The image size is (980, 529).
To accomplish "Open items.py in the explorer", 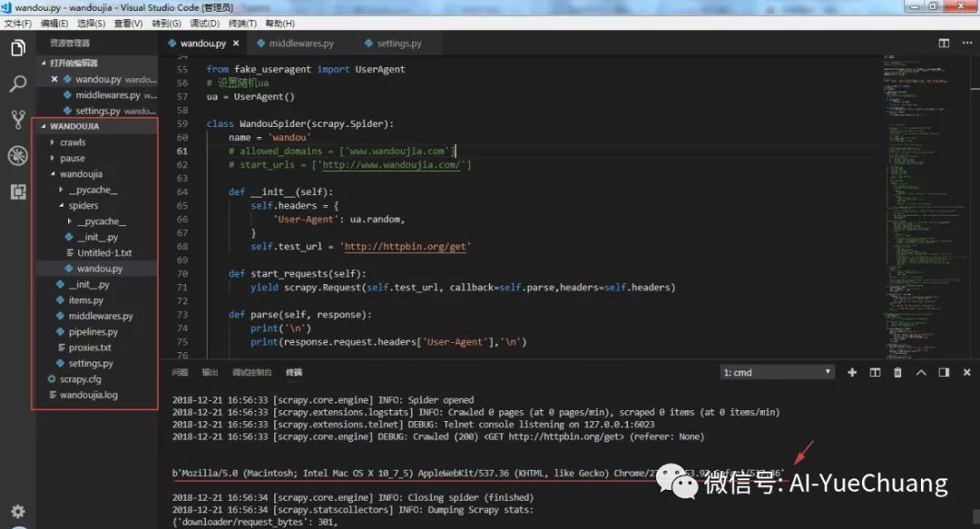I will [97, 300].
